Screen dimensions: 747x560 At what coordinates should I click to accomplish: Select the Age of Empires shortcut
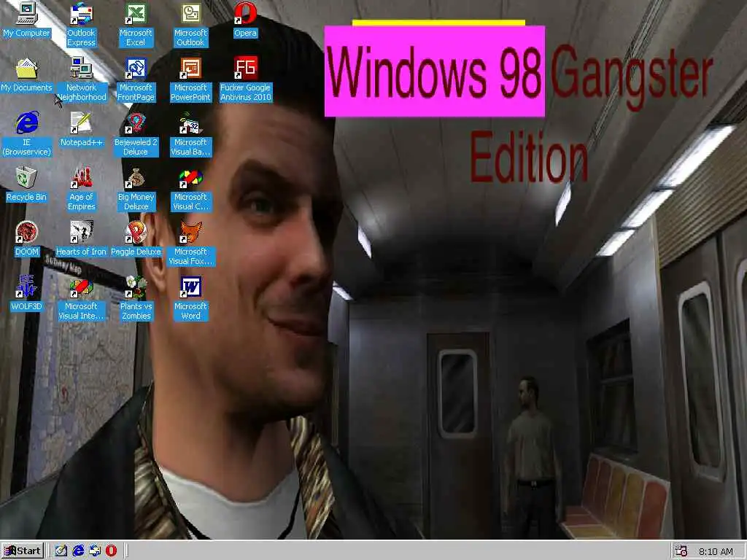pos(81,189)
